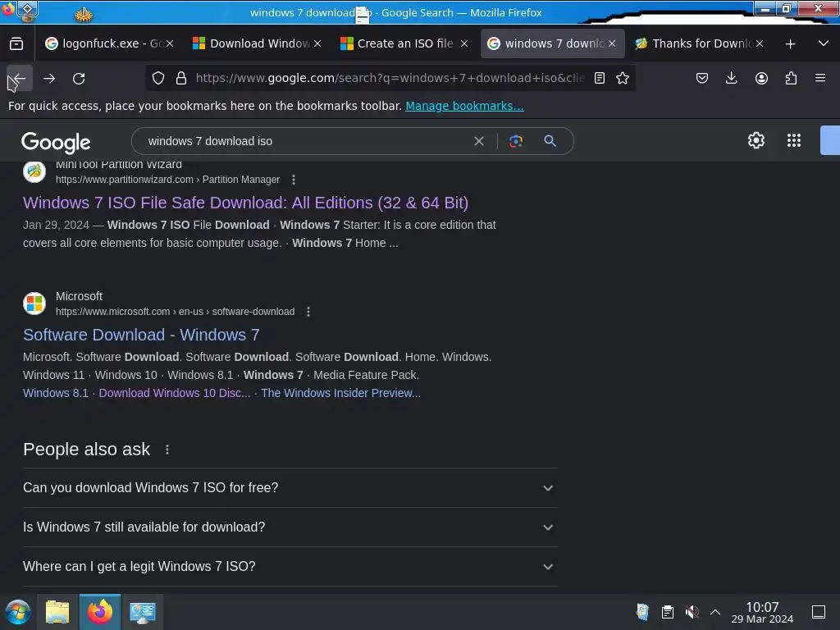Open The Windows Insider Preview sitelink

click(340, 393)
